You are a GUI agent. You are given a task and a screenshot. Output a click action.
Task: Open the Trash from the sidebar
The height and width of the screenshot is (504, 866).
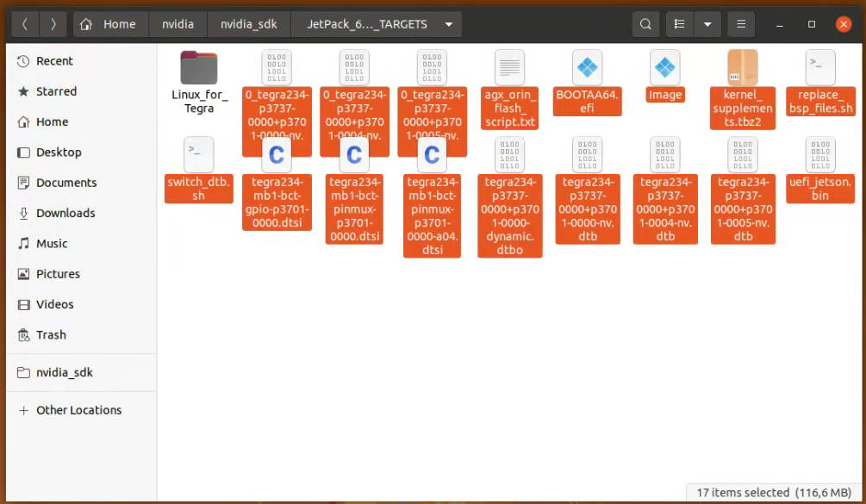coord(51,335)
